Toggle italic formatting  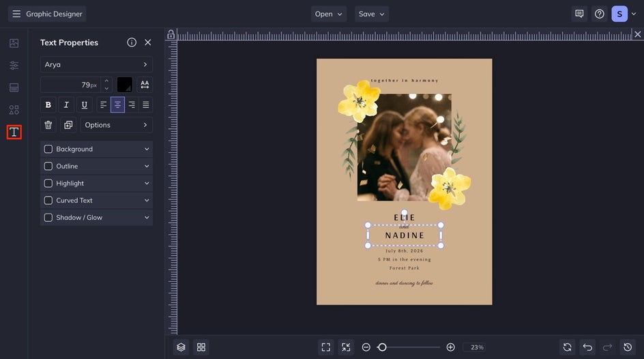(x=66, y=104)
